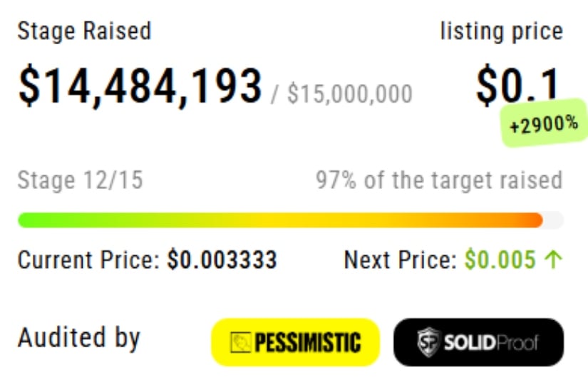This screenshot has height=380, width=588.
Task: Click the green up arrow beside Next Price
Action: click(553, 260)
